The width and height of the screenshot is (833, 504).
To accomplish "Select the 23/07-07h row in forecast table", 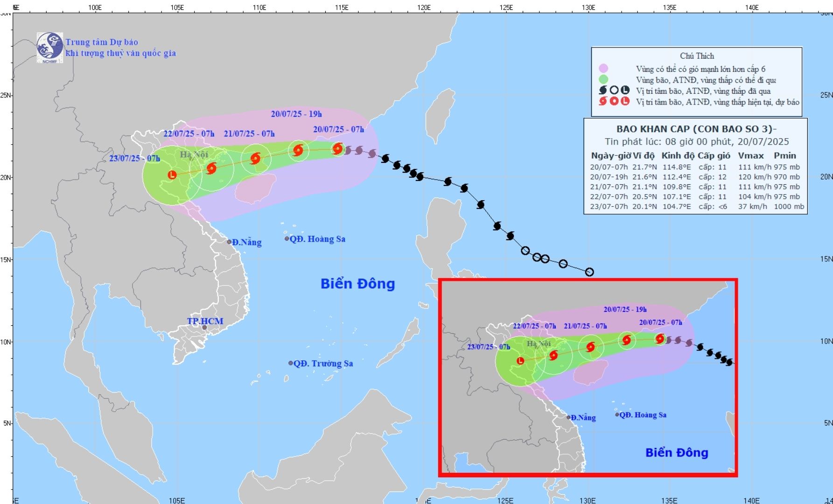I will click(x=695, y=206).
